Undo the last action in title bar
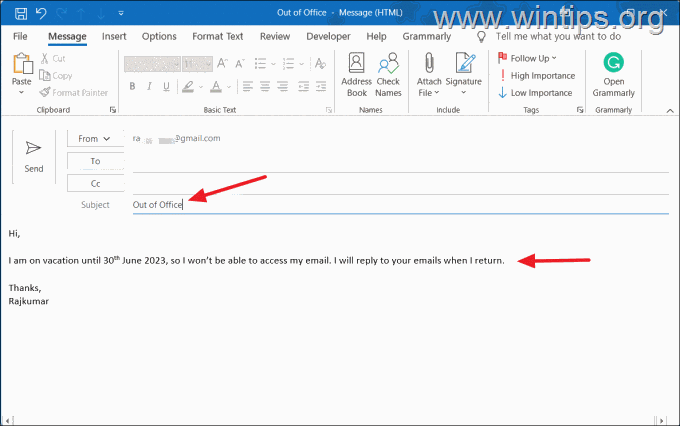 [x=41, y=13]
